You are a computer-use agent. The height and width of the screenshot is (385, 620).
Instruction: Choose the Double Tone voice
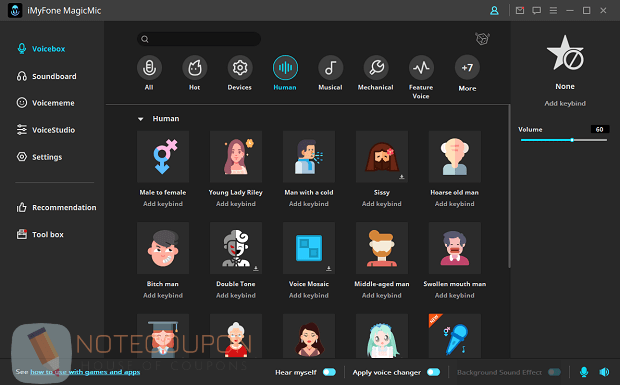pyautogui.click(x=236, y=248)
